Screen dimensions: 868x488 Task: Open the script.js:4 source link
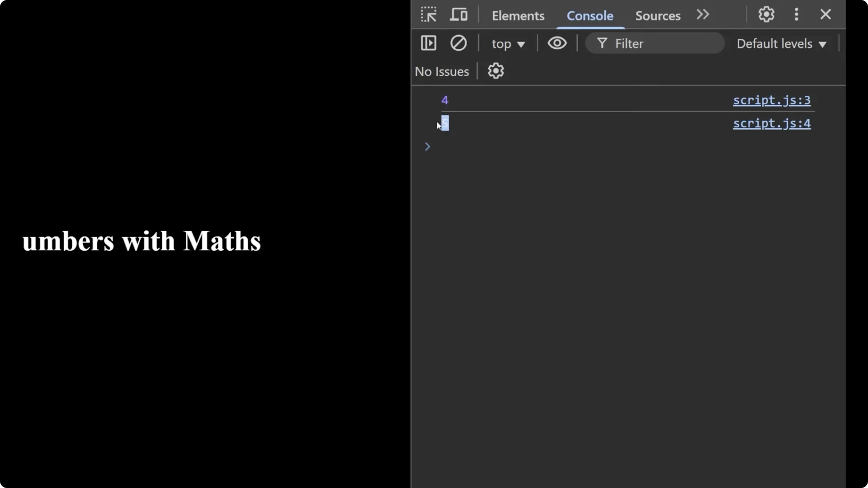(771, 123)
